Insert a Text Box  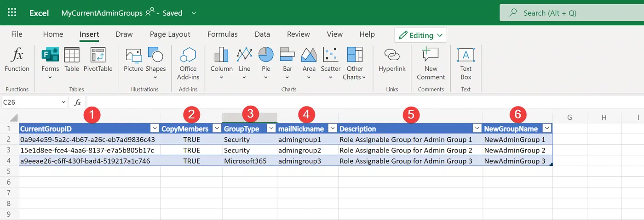(x=466, y=55)
